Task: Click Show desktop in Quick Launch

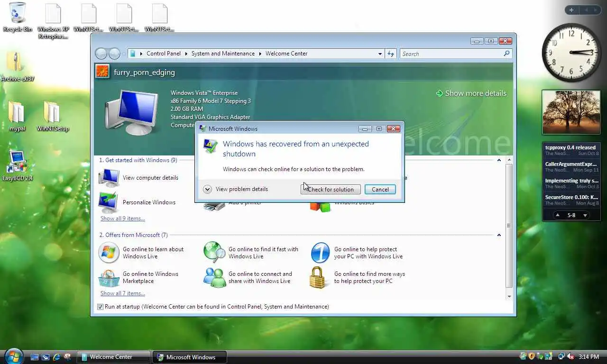Action: (35, 357)
